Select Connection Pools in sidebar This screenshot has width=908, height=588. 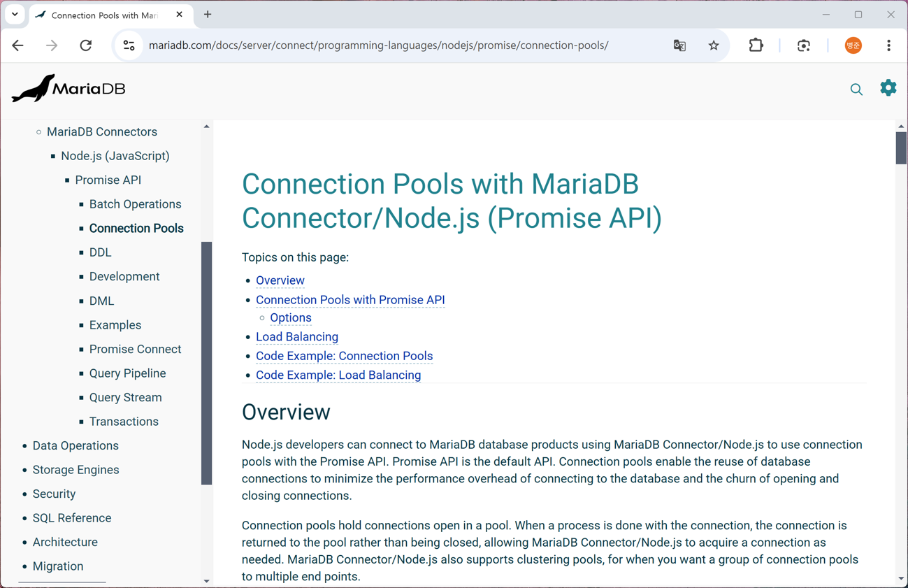[136, 228]
